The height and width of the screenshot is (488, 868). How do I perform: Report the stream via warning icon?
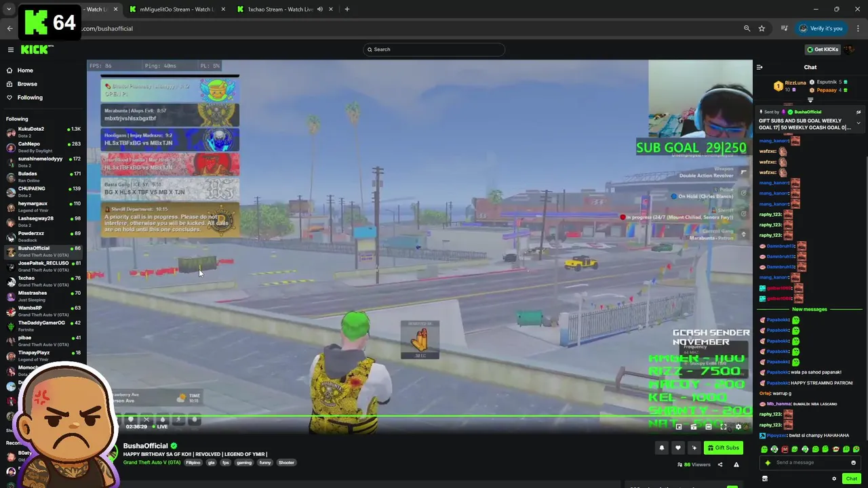point(736,465)
